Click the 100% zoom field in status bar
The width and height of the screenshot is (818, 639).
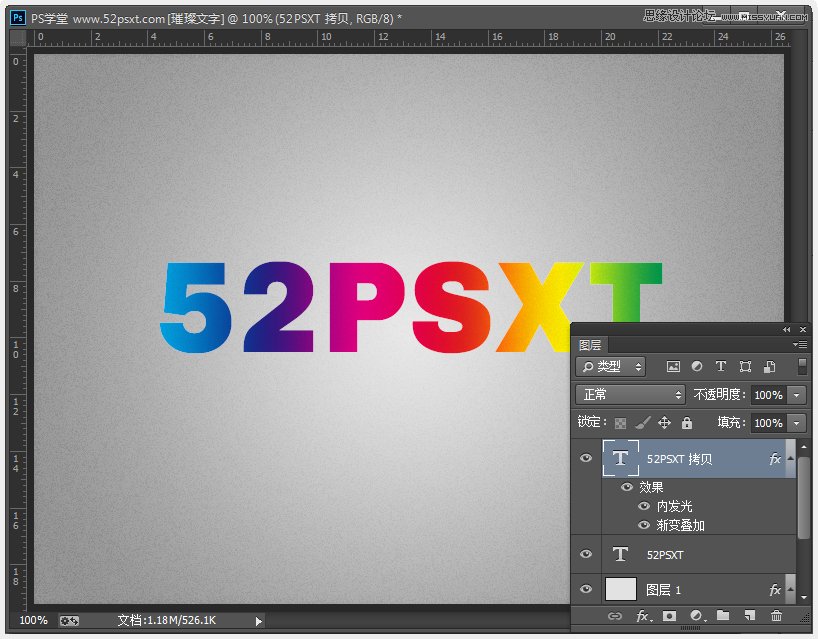tap(33, 620)
